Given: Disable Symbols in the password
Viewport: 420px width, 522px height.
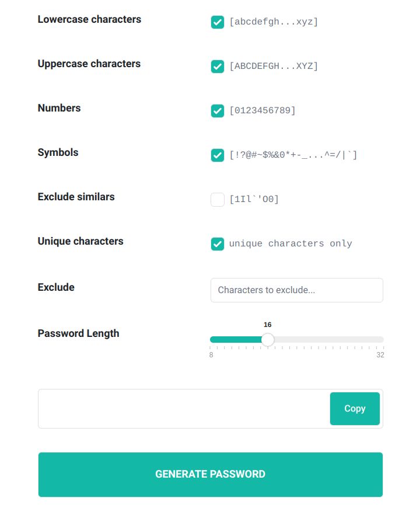Looking at the screenshot, I should [217, 155].
